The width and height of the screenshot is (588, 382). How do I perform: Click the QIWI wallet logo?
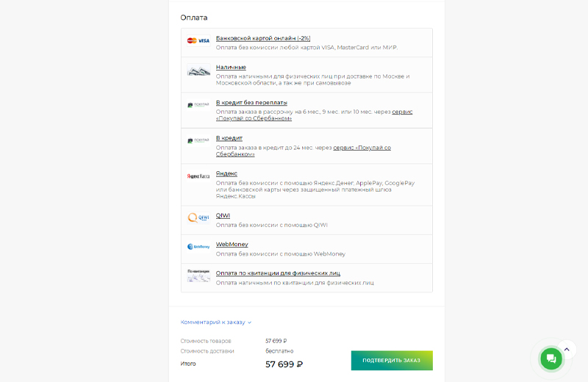tap(198, 217)
